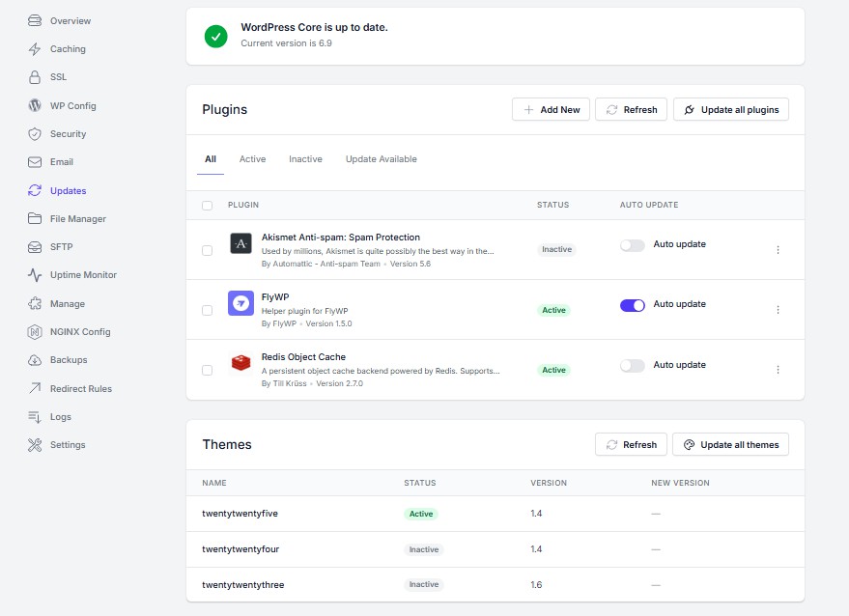Click the FlyWP plugin name text
Screen dimensions: 849x616
click(x=275, y=296)
